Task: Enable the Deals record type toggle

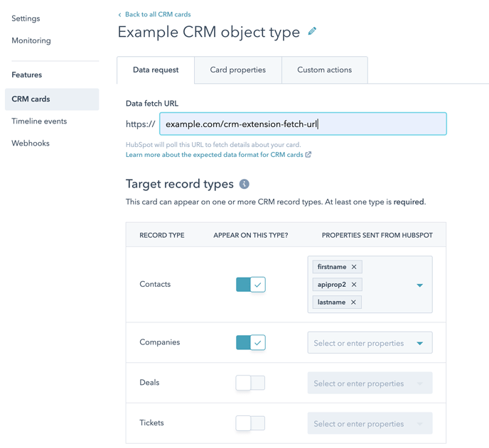Action: point(250,383)
